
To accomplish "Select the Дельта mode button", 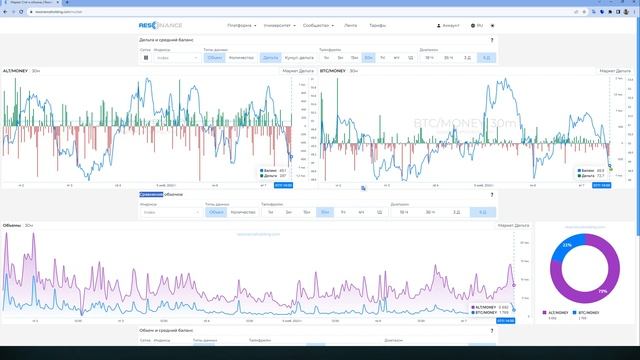I will pyautogui.click(x=270, y=58).
